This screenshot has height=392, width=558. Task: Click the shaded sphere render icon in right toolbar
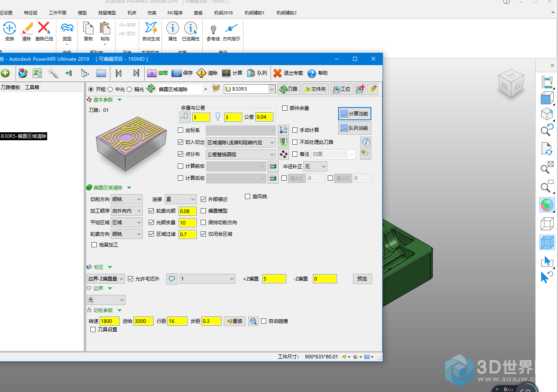tap(547, 205)
